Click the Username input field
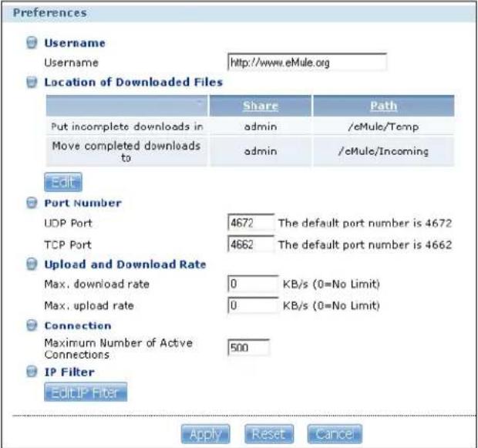 click(307, 62)
